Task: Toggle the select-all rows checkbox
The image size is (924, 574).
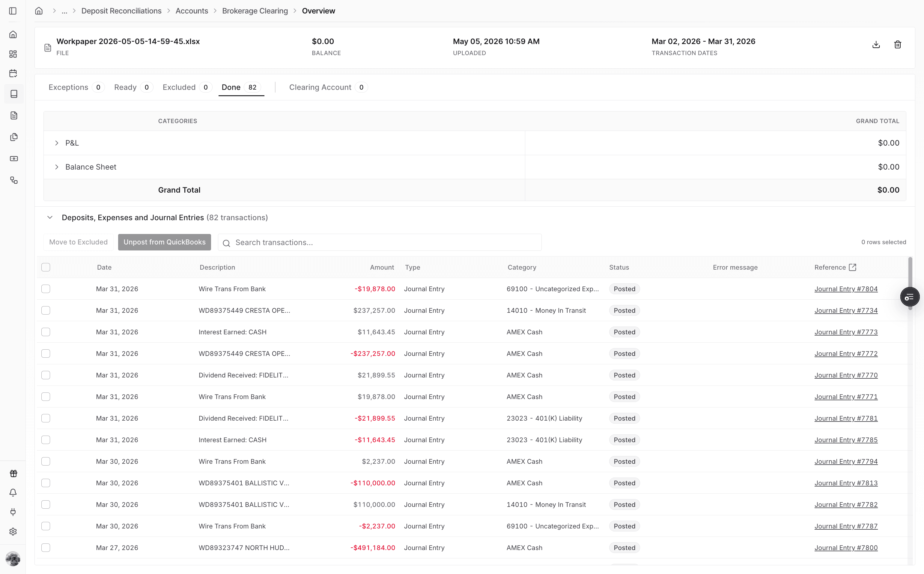Action: (46, 267)
